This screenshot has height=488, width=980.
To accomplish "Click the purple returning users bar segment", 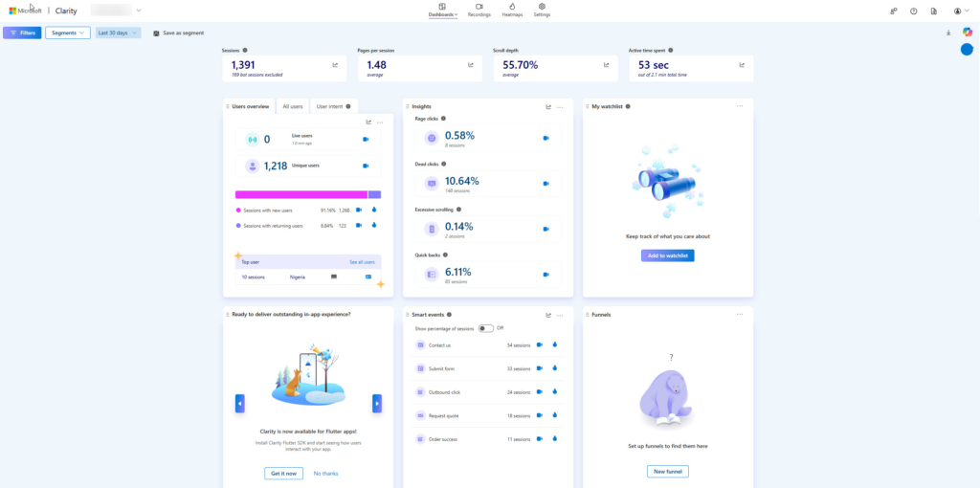I will [x=374, y=195].
